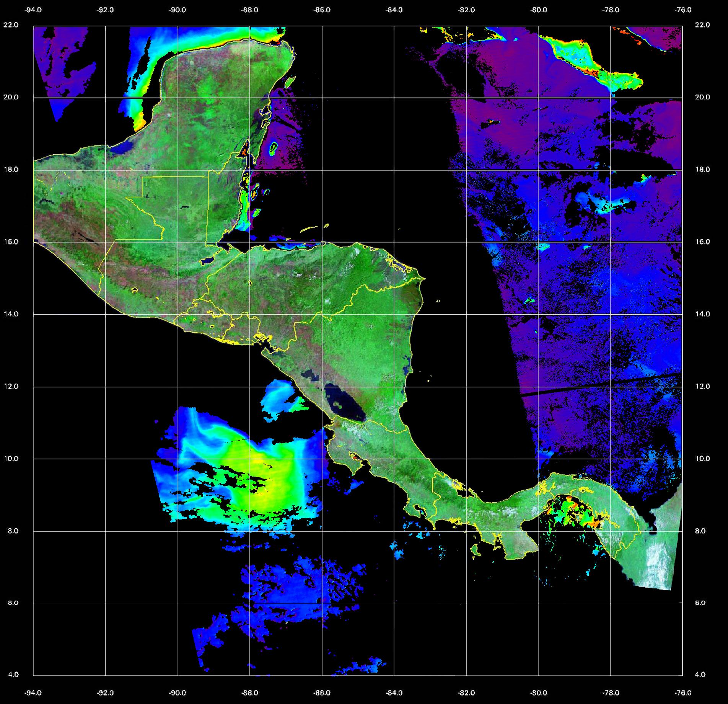Click the grid intersection at -82.0 and 12.0
Viewport: 728px width, 704px height.
tap(466, 387)
